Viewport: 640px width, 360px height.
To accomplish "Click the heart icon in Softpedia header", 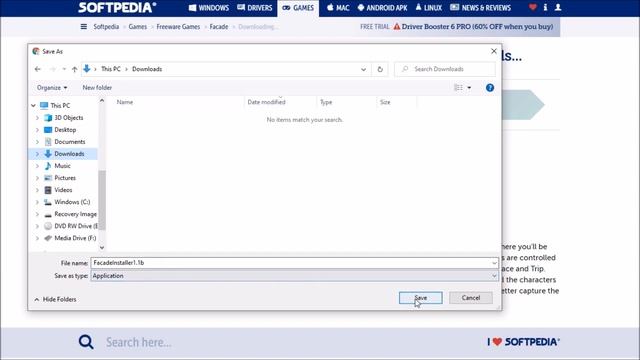I will coord(533,7).
